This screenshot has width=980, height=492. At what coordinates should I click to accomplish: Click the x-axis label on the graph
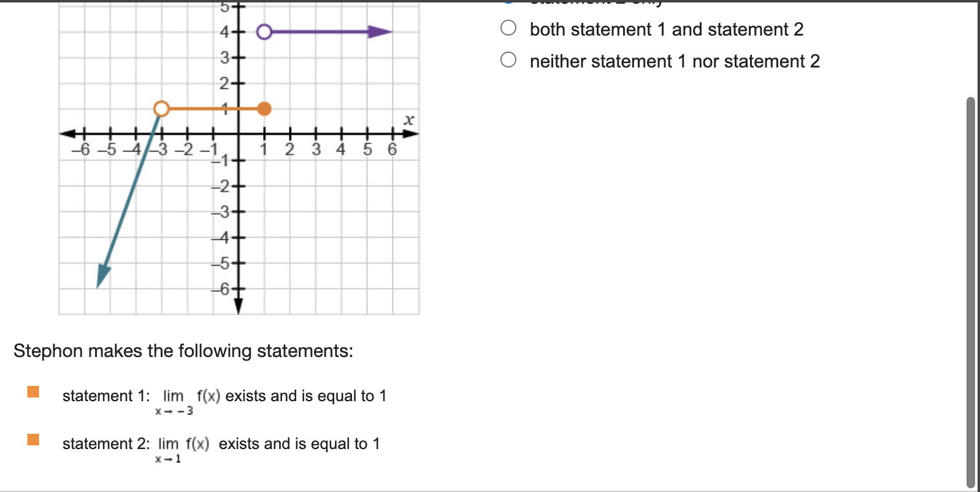pyautogui.click(x=408, y=120)
